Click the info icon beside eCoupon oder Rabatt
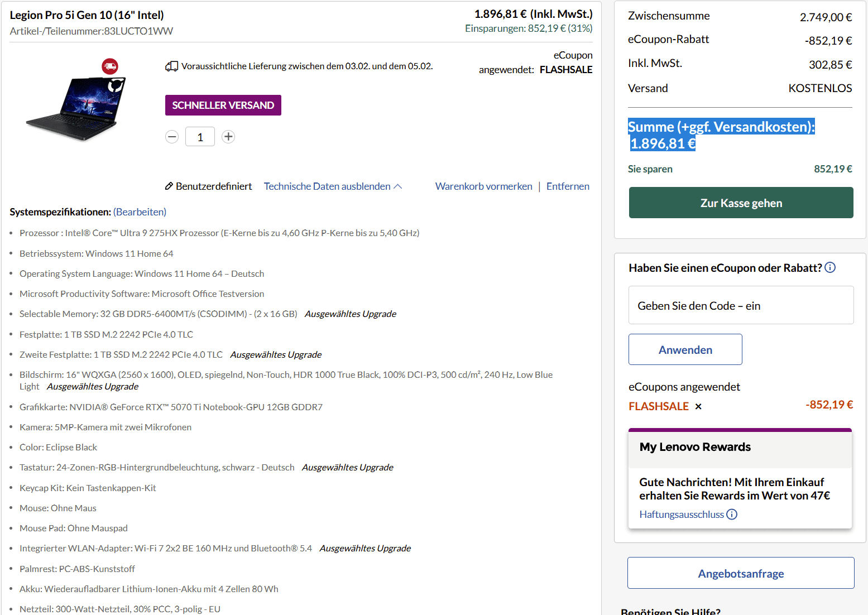Viewport: 868px width, 615px height. (x=830, y=267)
